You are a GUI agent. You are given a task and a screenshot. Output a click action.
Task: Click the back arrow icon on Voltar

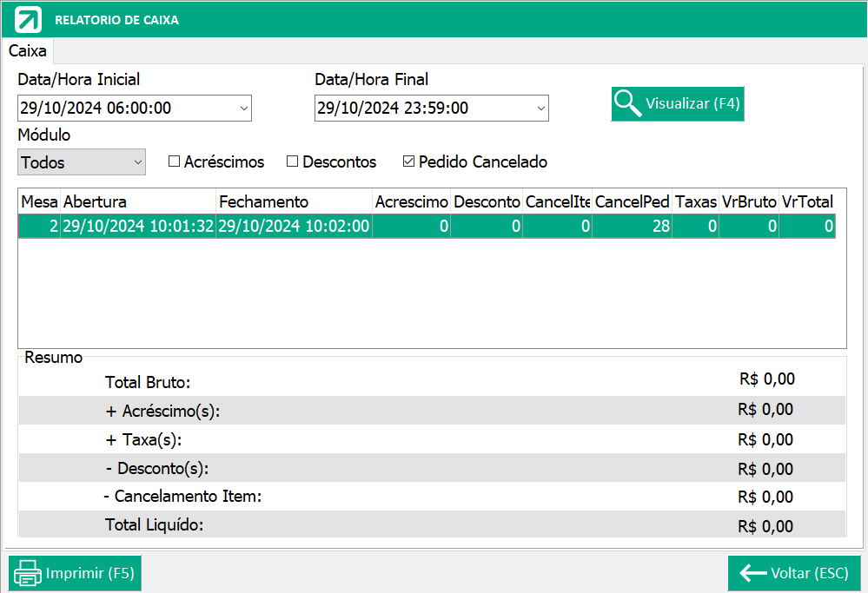[752, 573]
